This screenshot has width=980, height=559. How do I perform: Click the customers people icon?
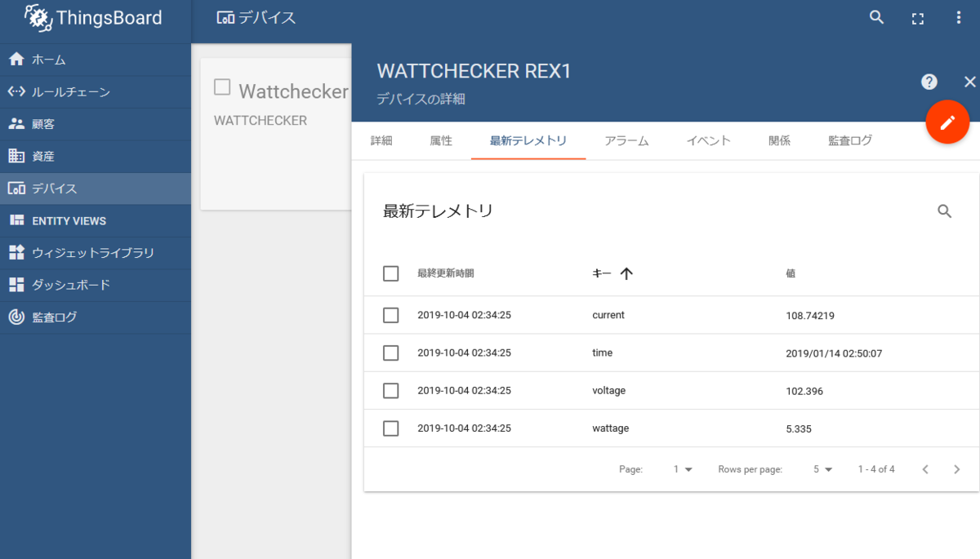pyautogui.click(x=16, y=123)
